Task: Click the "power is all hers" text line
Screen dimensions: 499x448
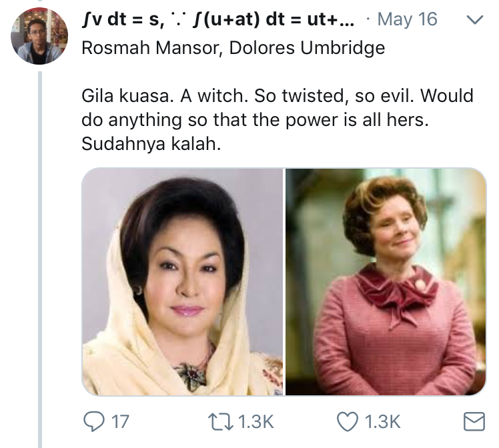Action: click(277, 120)
